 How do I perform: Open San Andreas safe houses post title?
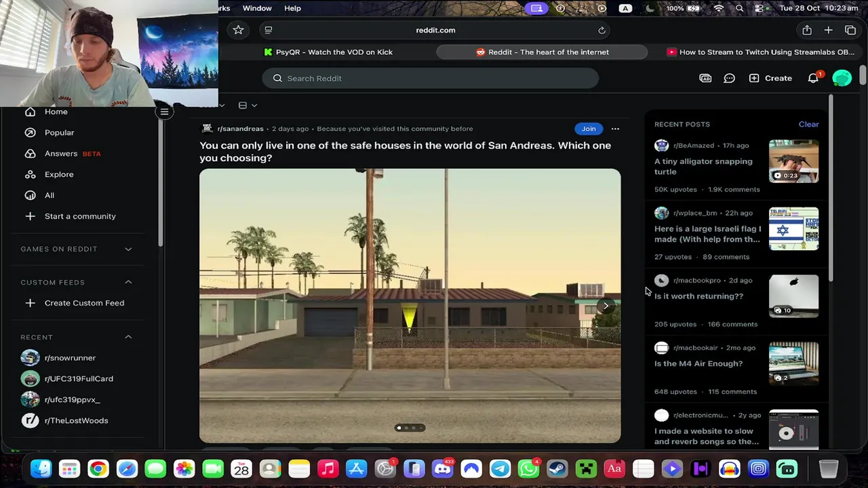point(406,152)
